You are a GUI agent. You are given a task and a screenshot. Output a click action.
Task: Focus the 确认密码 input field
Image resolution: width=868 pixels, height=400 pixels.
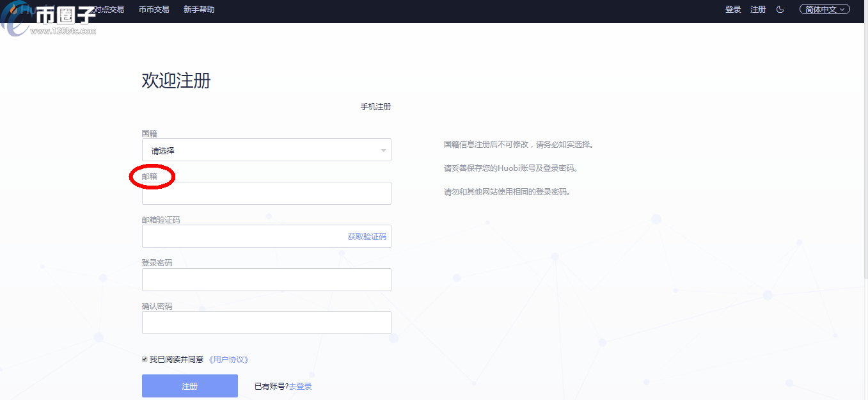266,323
